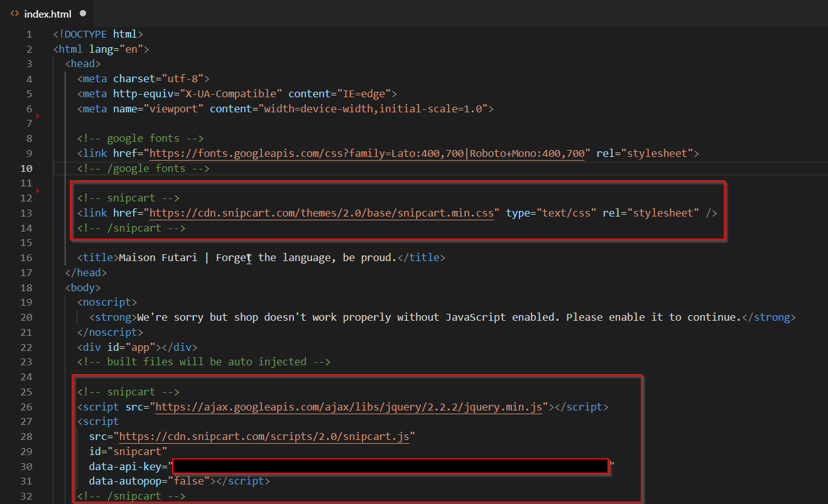Switch to the index.html editor tab
The width and height of the screenshot is (828, 504).
47,12
